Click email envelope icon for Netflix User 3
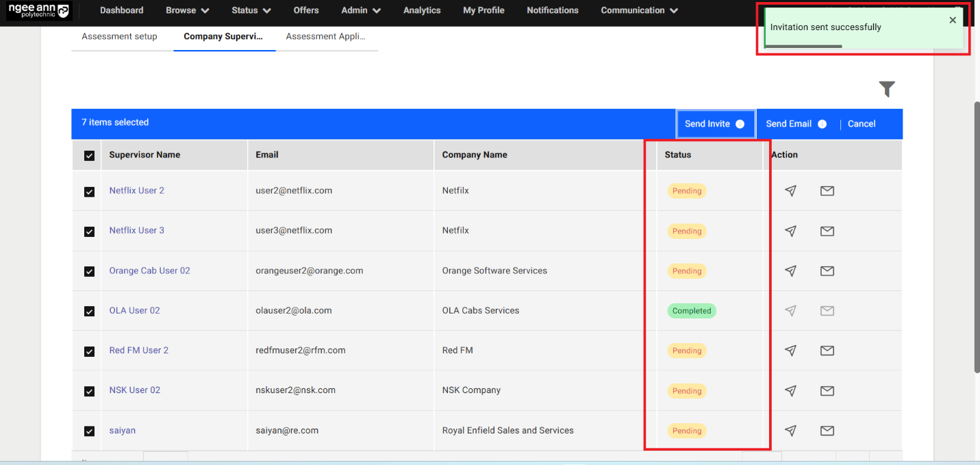This screenshot has height=465, width=980. pyautogui.click(x=827, y=231)
